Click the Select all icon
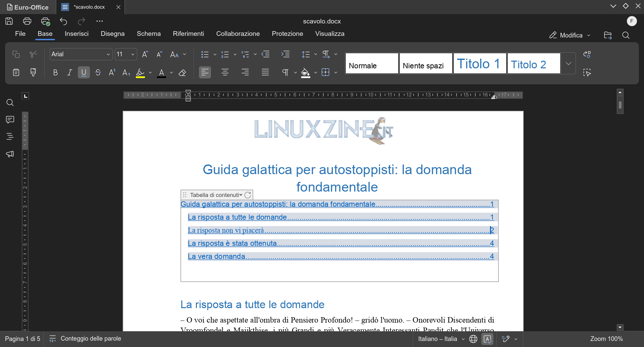Viewport: 644px width, 347px height. coord(587,72)
